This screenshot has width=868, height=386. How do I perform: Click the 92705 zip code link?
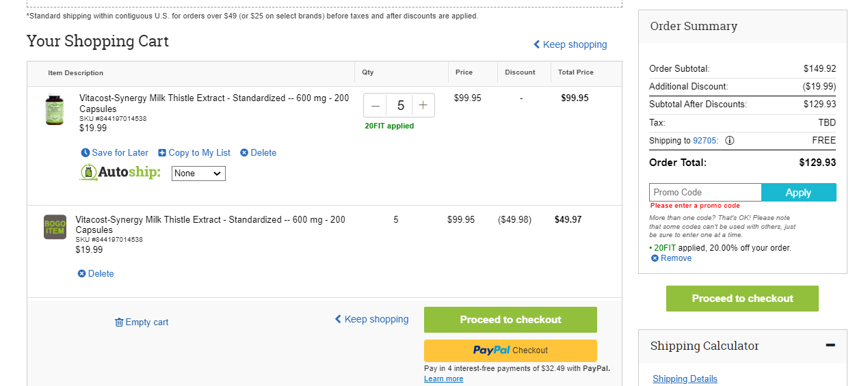click(705, 141)
